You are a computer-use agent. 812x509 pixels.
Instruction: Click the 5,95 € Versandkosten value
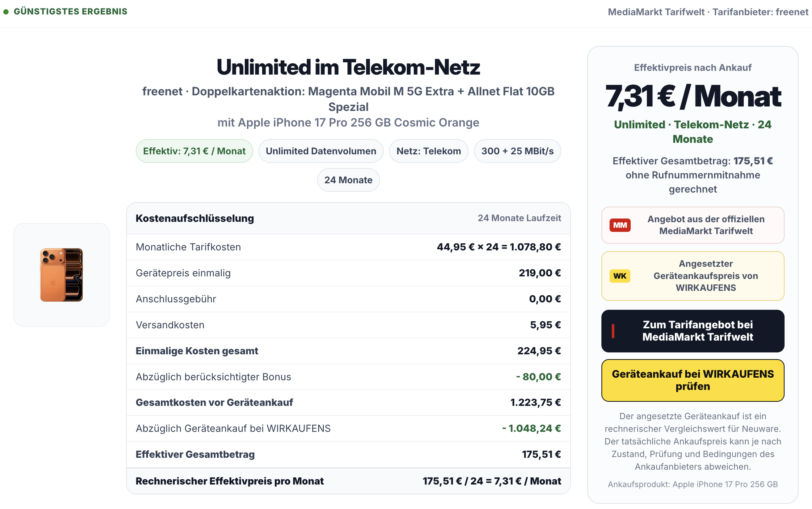point(545,325)
